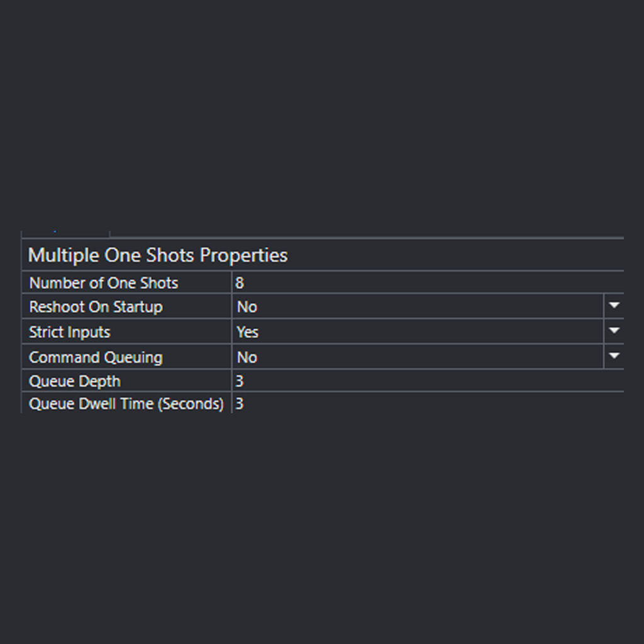This screenshot has height=644, width=644.
Task: Open the Reshoot On Startup dropdown arrow
Action: pos(614,306)
